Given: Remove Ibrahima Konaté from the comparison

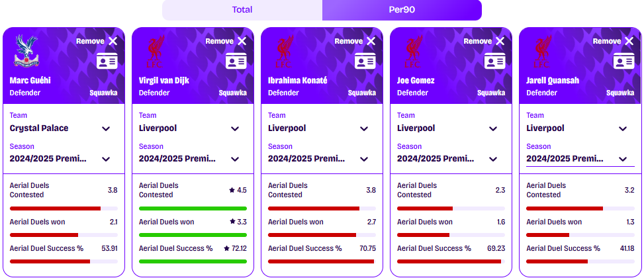Looking at the screenshot, I should click(x=355, y=41).
